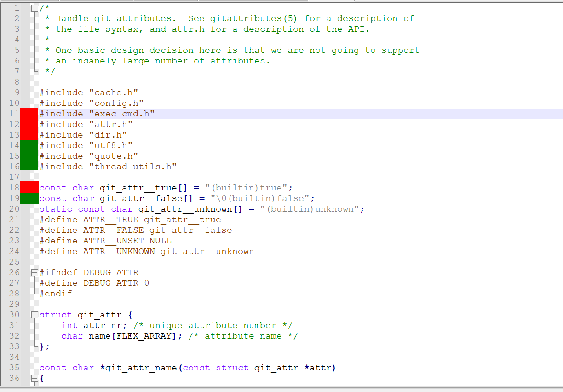Select line via line number 18

pyautogui.click(x=14, y=188)
